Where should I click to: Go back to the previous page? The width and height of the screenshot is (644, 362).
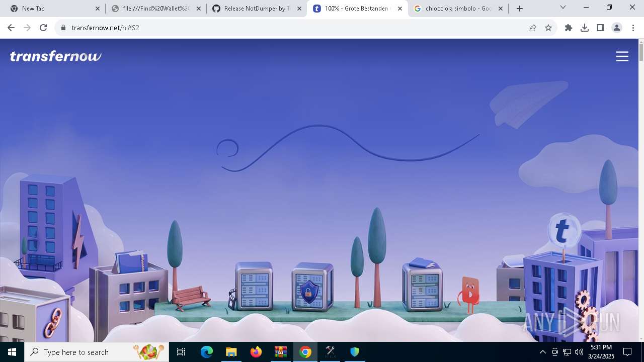click(x=11, y=28)
